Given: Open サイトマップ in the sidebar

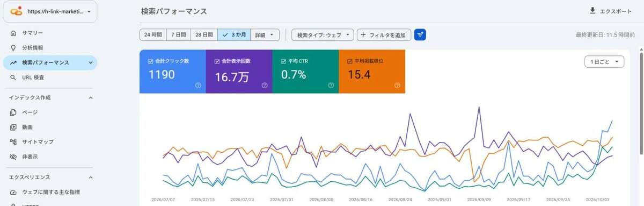Looking at the screenshot, I should pyautogui.click(x=50, y=142).
